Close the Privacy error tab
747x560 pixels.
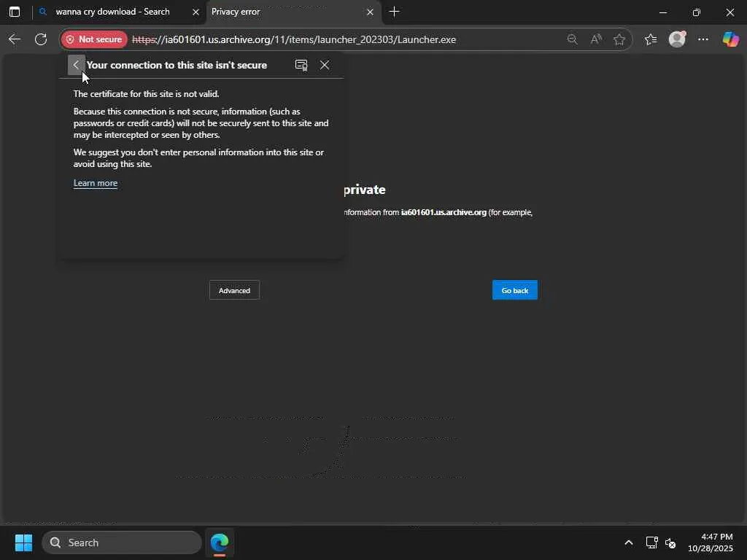tap(370, 12)
